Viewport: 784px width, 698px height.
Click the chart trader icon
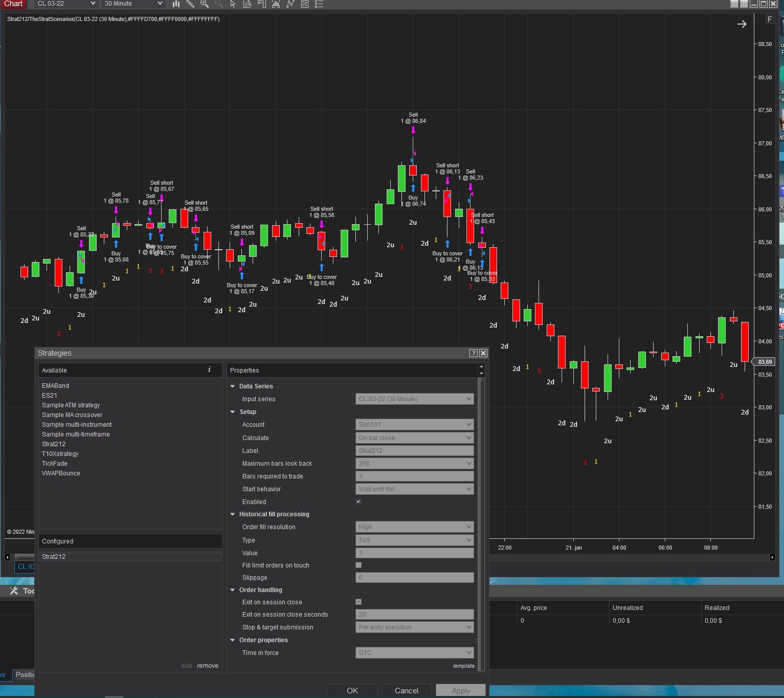tap(262, 4)
